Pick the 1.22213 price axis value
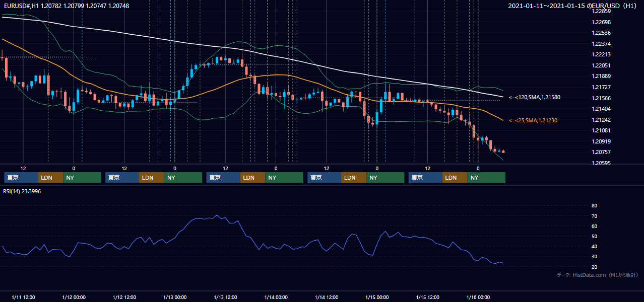Viewport: 644px width, 302px height. [602, 54]
